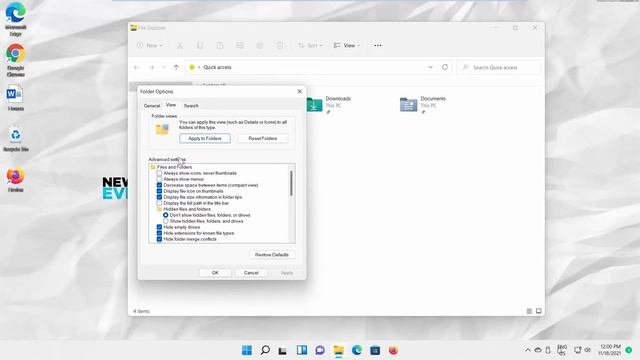
Task: Select the Word document desktop icon
Action: [16, 98]
